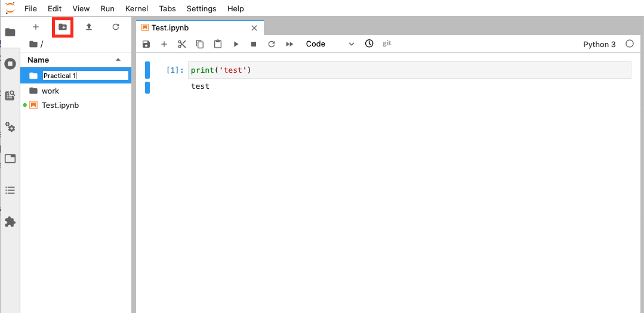Open the Extension Manager puzzle icon

(x=10, y=222)
